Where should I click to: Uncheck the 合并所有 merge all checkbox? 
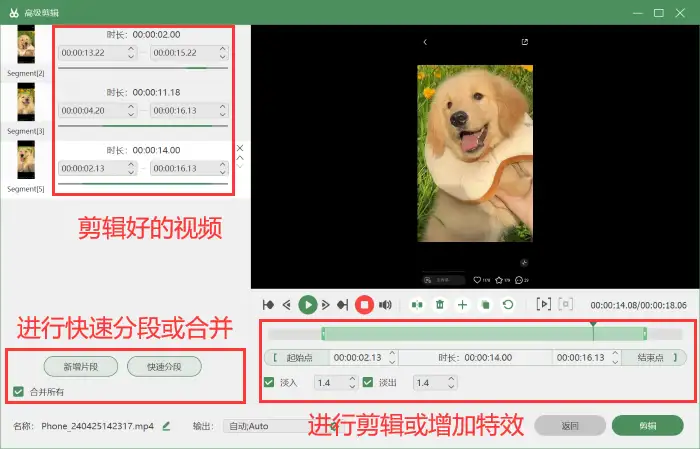point(18,391)
